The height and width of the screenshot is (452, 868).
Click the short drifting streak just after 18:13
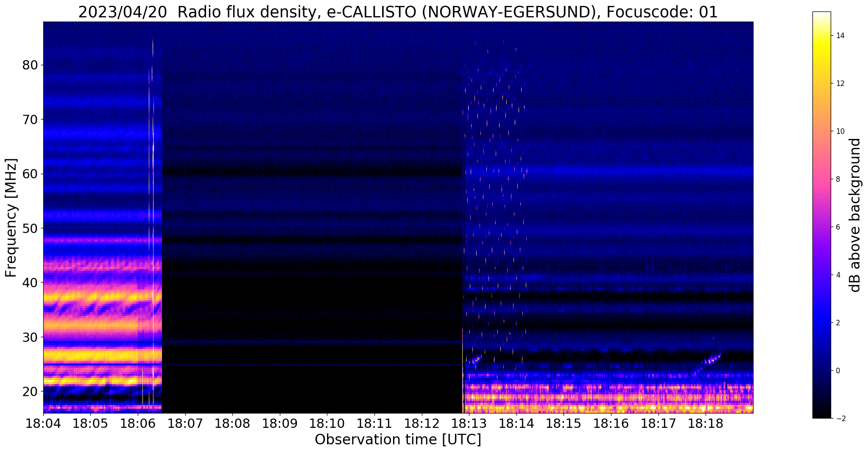tap(476, 360)
